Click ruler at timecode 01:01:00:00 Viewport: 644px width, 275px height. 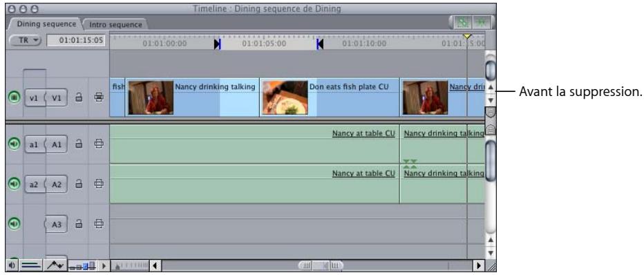coord(164,44)
